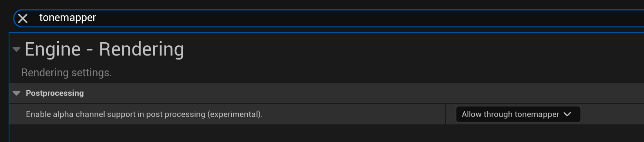This screenshot has width=644, height=142.
Task: Toggle the disclosure arrow next to Postprocessing
Action: [16, 93]
